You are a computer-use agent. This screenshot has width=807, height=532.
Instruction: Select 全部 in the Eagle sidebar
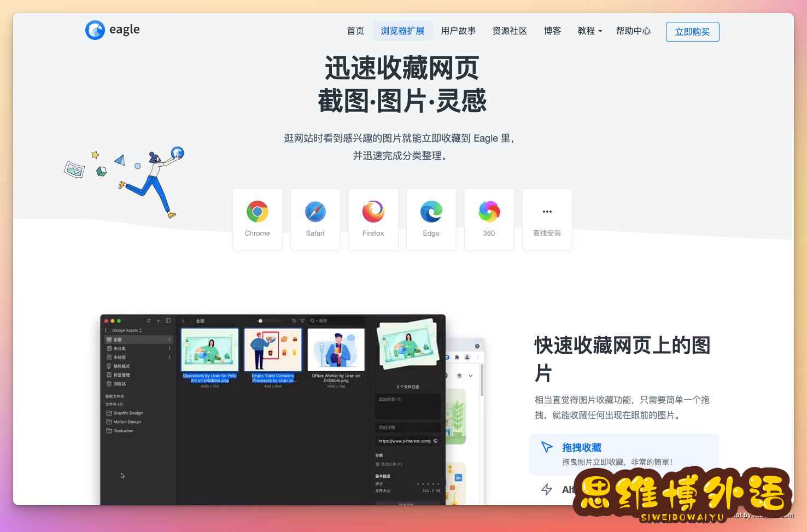[138, 340]
